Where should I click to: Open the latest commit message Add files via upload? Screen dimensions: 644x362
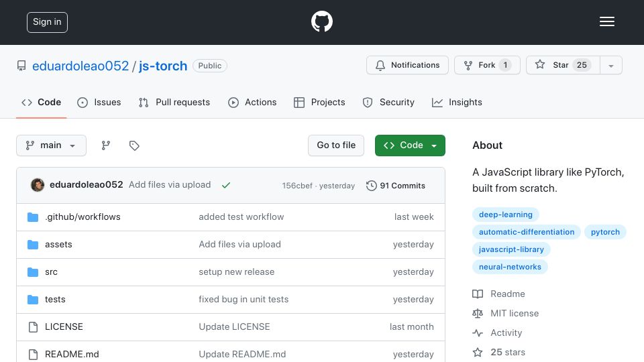(x=170, y=185)
